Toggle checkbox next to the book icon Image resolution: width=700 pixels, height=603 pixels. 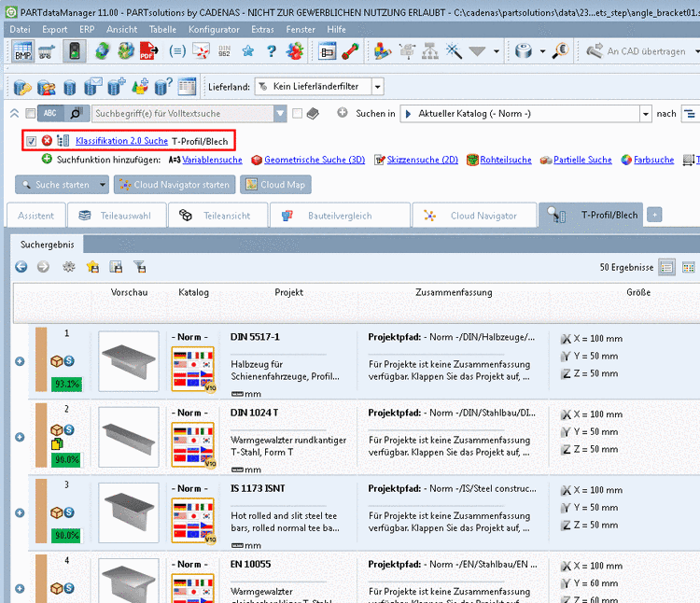pos(297,114)
